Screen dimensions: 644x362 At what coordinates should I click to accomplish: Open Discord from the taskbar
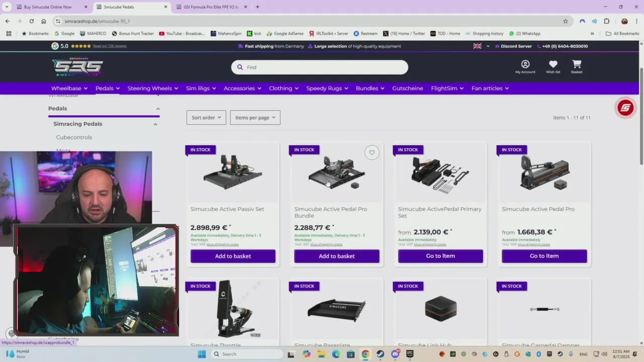coord(395,354)
